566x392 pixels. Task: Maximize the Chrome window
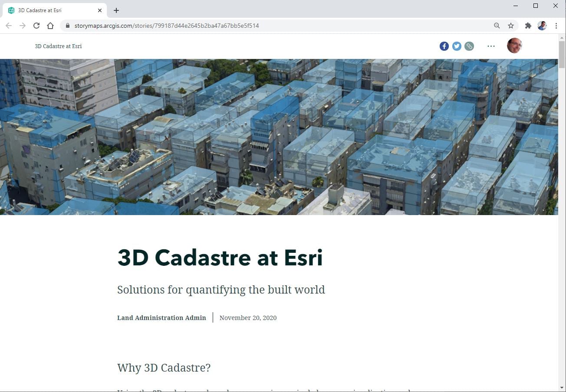pyautogui.click(x=536, y=6)
